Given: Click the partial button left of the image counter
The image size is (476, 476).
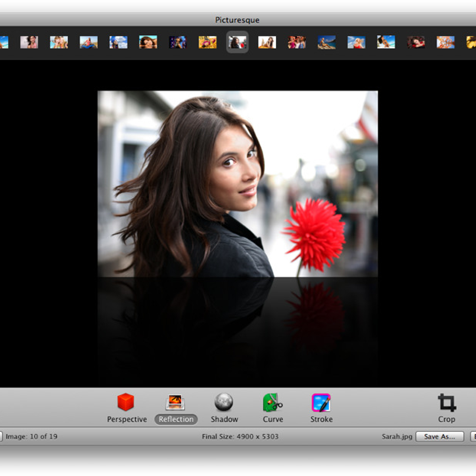Looking at the screenshot, I should tap(1, 436).
